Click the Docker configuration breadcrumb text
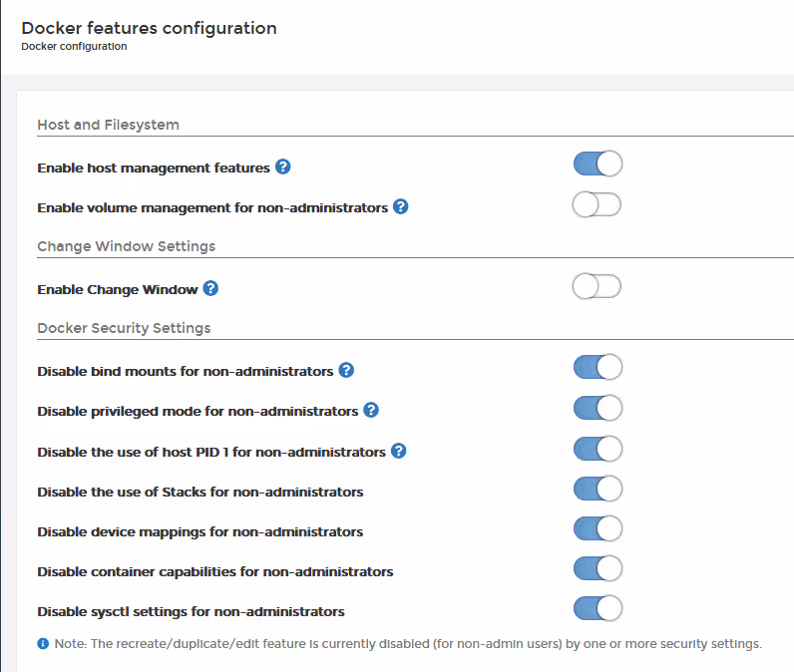 pos(74,46)
